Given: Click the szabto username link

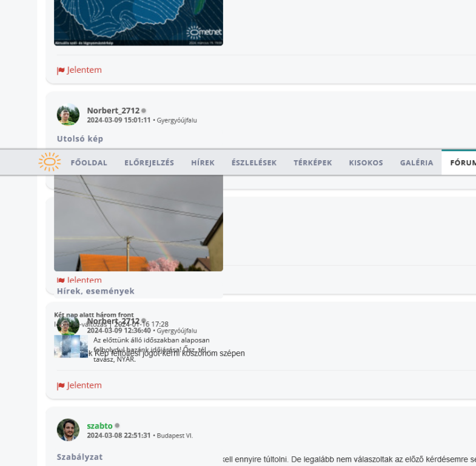Looking at the screenshot, I should click(99, 426).
